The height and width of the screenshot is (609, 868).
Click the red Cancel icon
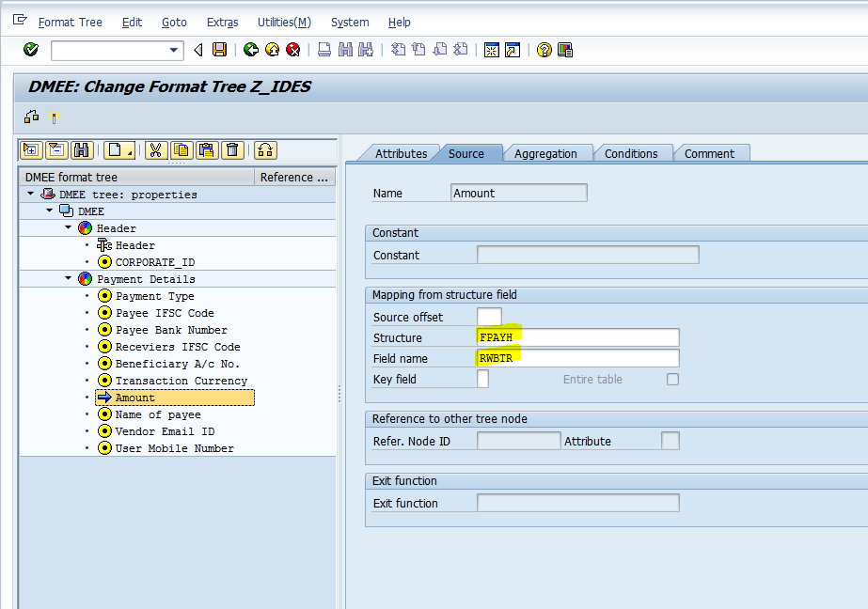click(x=293, y=50)
